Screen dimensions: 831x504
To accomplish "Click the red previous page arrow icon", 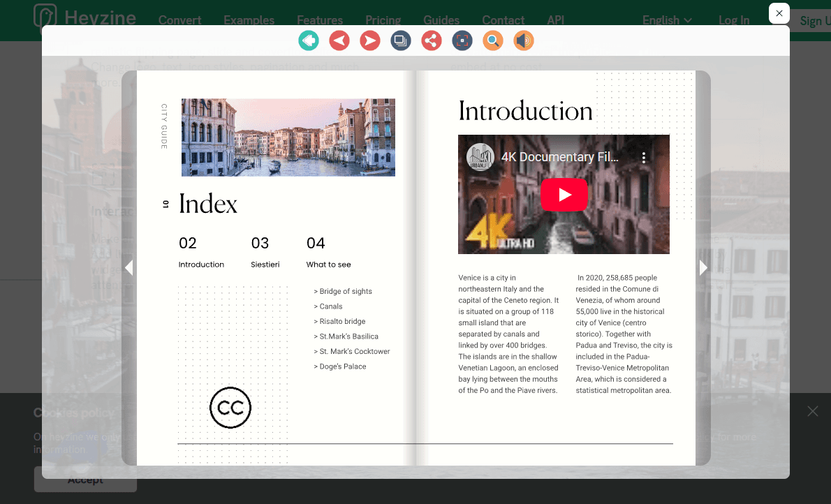I will [339, 40].
